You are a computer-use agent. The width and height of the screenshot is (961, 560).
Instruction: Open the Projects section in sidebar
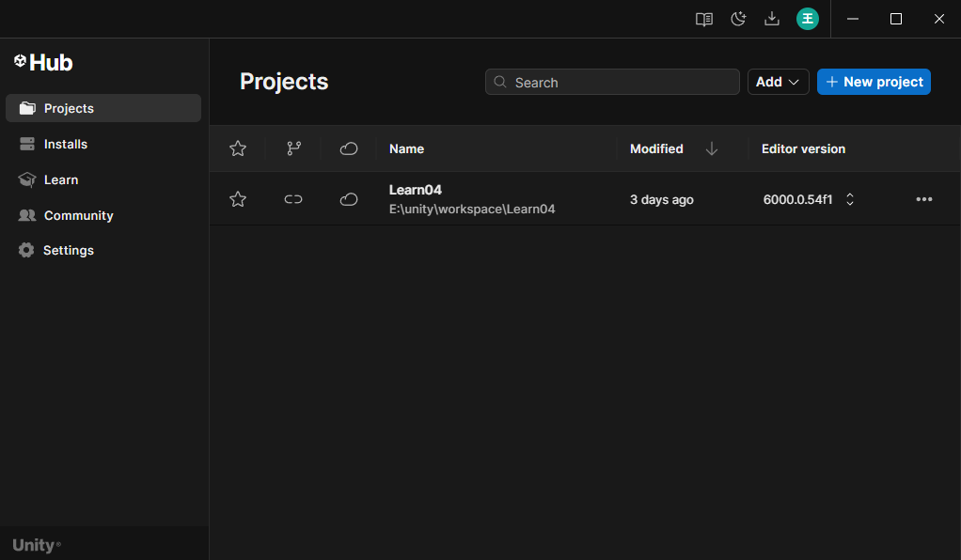[103, 108]
